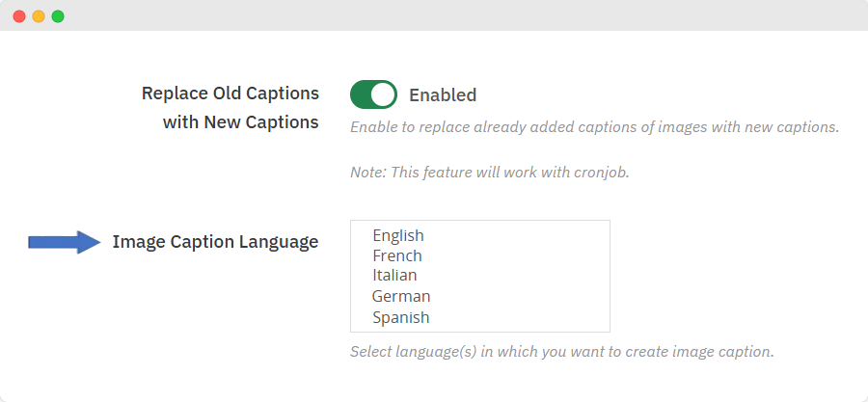Click the "Replace Old Captions" label line
Screen dimensions: 868x402
(x=230, y=94)
